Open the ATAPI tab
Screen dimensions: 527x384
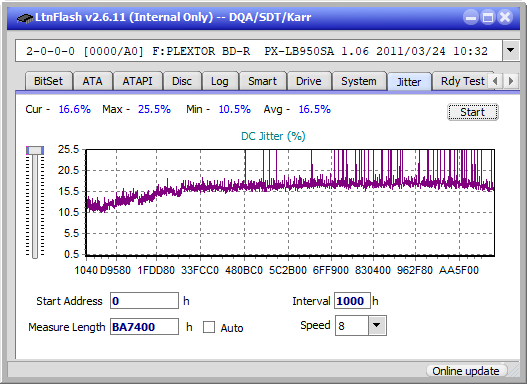coord(137,81)
